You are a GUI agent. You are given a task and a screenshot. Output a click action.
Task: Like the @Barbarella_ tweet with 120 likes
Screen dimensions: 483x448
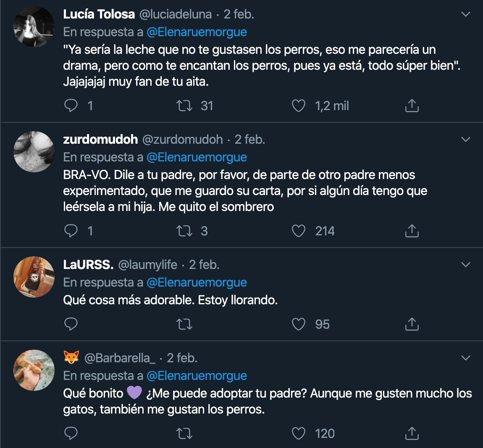pos(299,433)
